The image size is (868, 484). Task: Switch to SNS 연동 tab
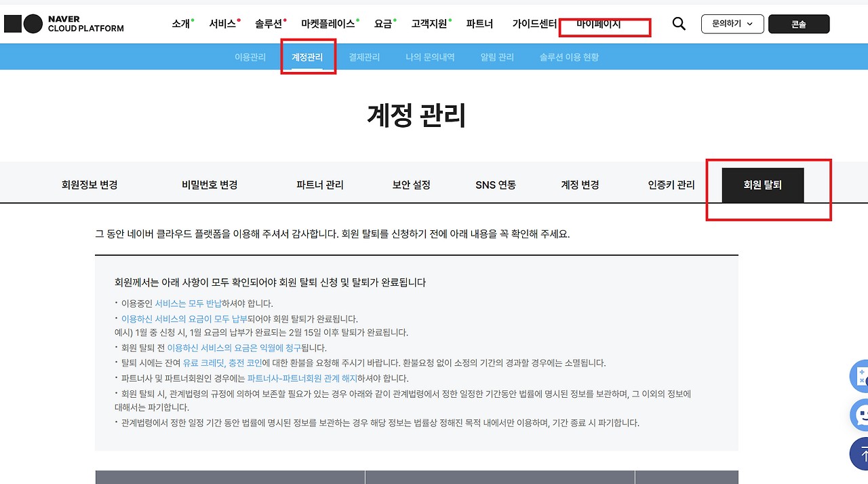[496, 185]
